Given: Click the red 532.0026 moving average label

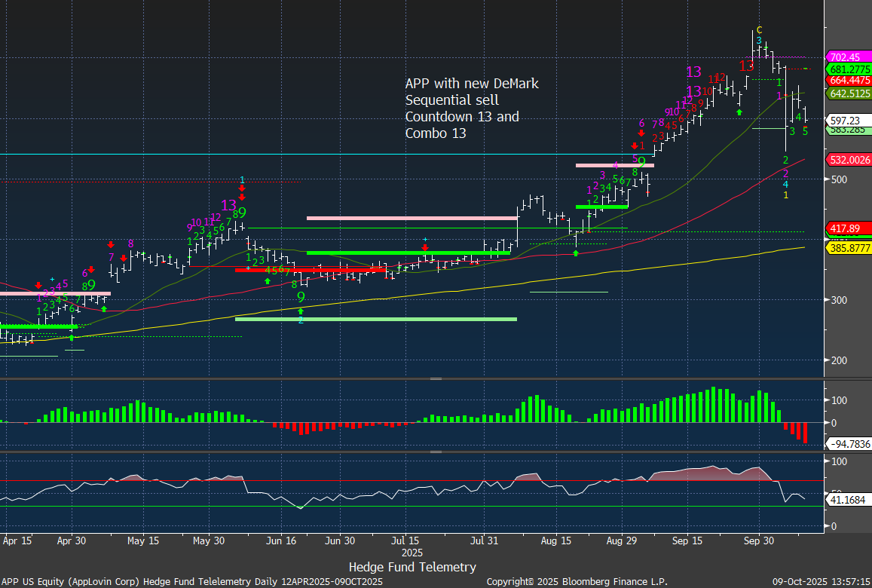Looking at the screenshot, I should click(849, 160).
